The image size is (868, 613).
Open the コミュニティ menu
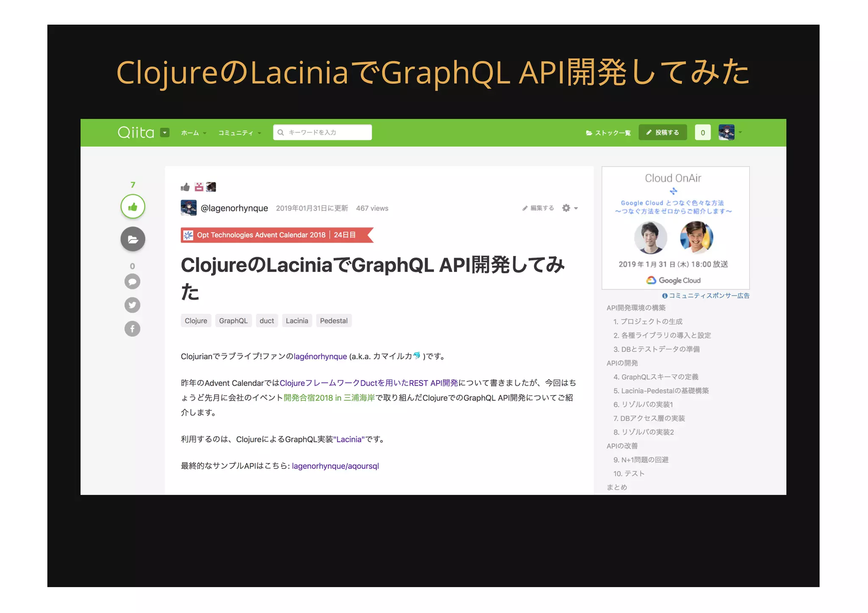click(x=239, y=133)
